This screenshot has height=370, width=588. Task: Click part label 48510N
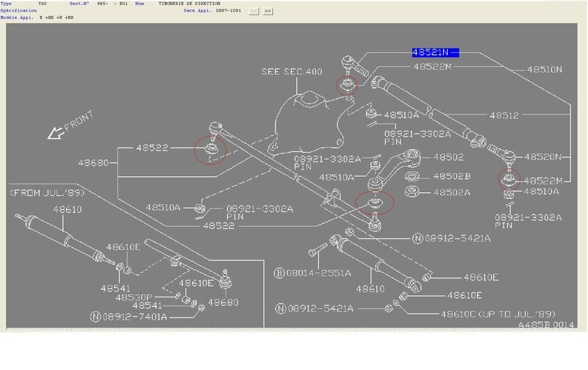click(x=544, y=70)
